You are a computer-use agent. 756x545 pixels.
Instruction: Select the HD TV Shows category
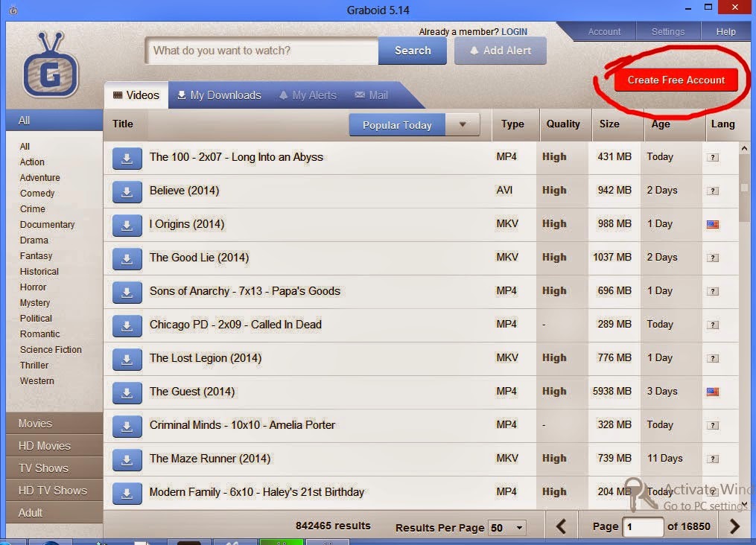[x=54, y=491]
